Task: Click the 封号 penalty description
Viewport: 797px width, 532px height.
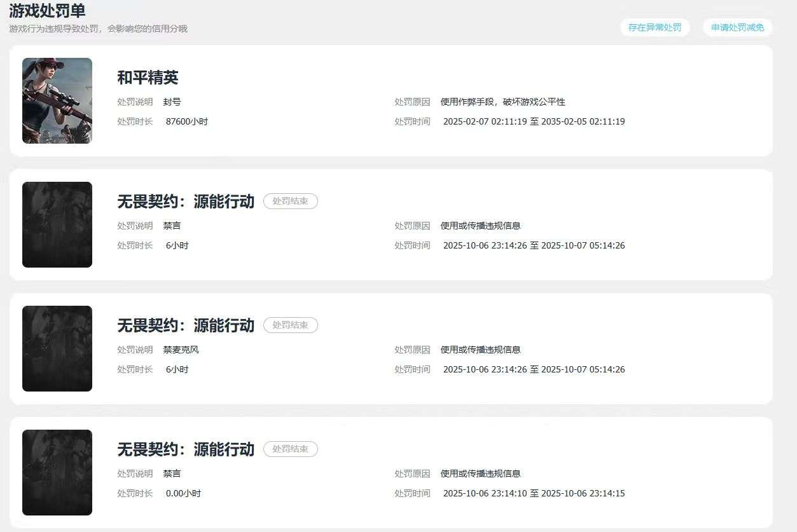Action: pyautogui.click(x=172, y=102)
